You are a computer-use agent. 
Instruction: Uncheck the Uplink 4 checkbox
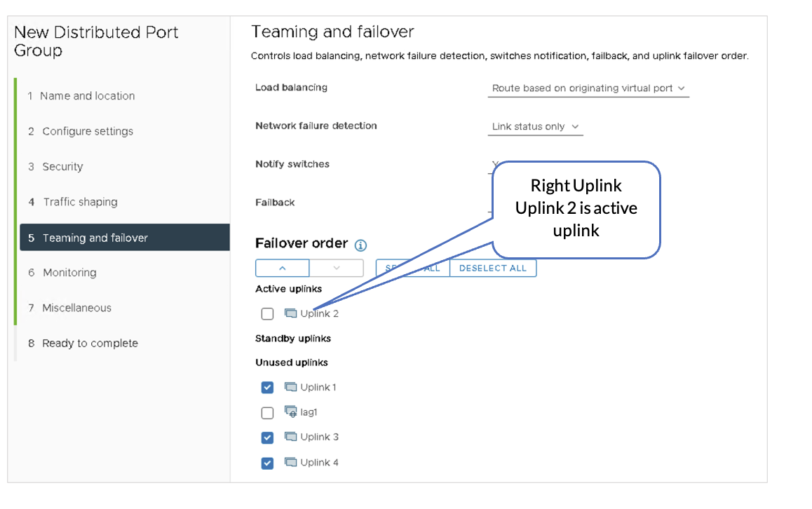click(267, 463)
